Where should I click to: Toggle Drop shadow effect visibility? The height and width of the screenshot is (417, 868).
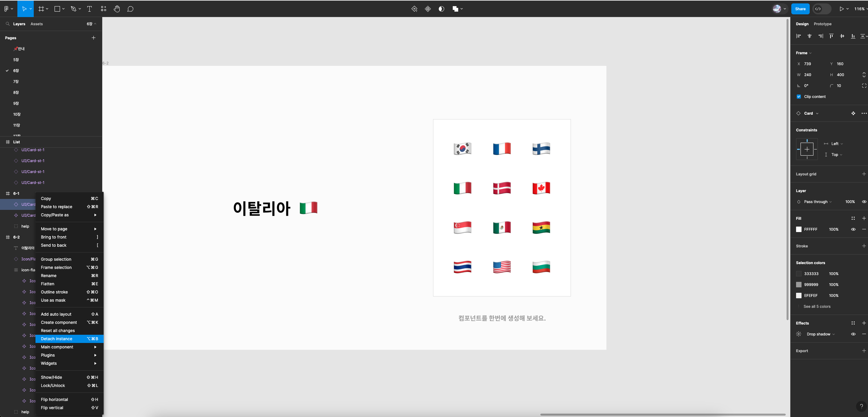click(x=853, y=334)
